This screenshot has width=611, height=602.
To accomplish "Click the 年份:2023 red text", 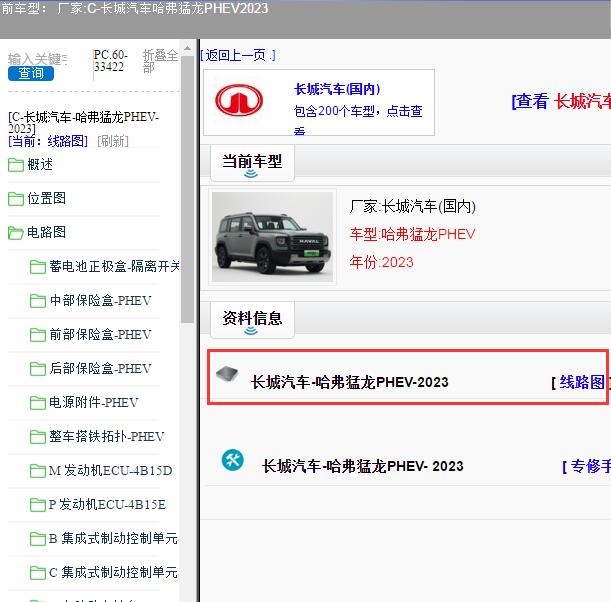I will click(381, 262).
